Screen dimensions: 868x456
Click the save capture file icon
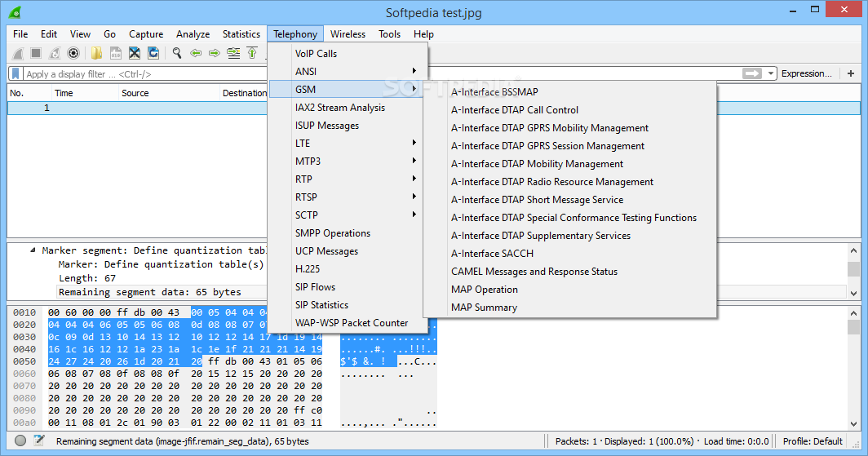tap(116, 53)
